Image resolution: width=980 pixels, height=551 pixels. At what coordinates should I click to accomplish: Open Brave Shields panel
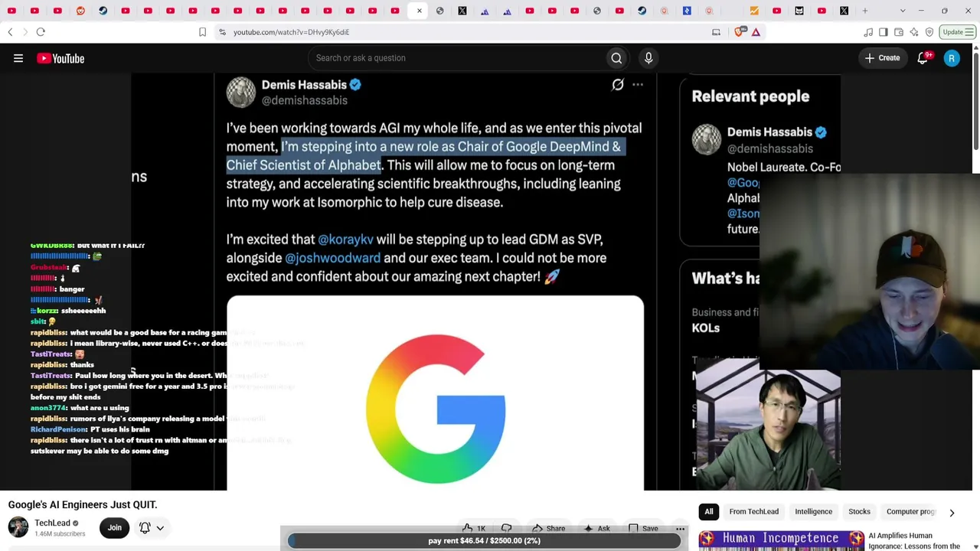click(x=740, y=32)
